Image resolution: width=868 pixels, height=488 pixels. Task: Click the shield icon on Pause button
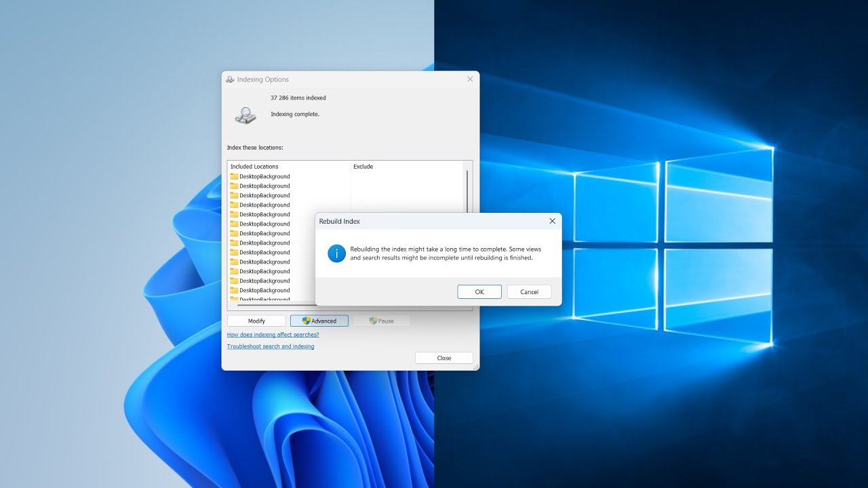(373, 321)
